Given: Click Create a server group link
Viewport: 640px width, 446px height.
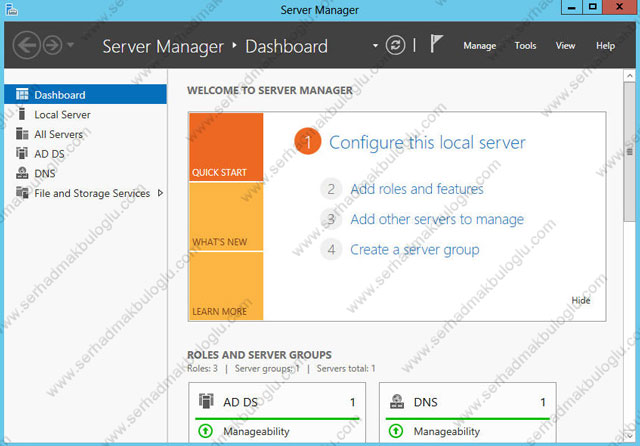Looking at the screenshot, I should (x=415, y=250).
